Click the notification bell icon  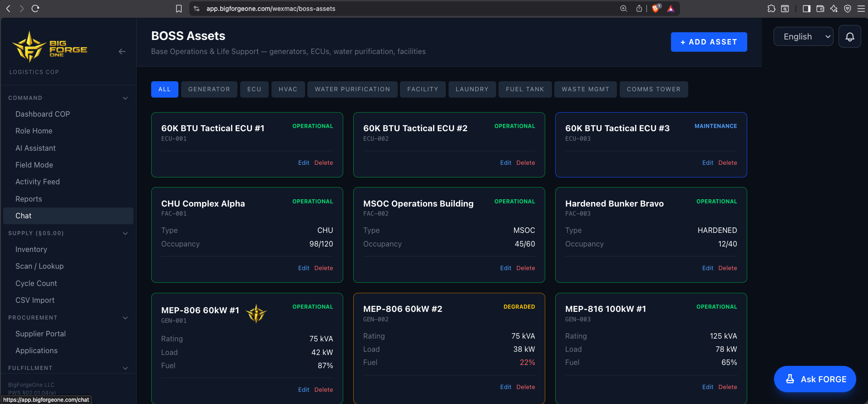(850, 37)
